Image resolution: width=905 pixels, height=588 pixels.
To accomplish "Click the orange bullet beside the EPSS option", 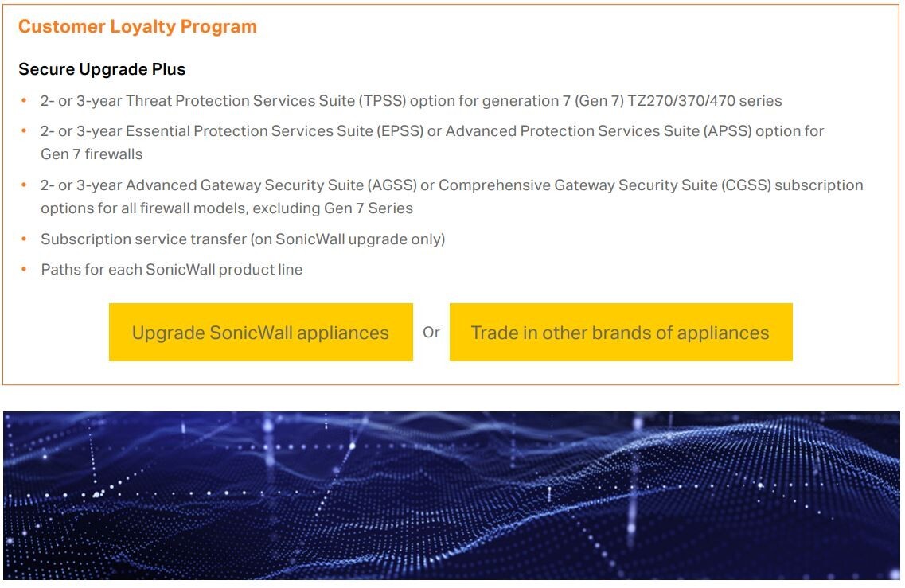I will pyautogui.click(x=24, y=130).
